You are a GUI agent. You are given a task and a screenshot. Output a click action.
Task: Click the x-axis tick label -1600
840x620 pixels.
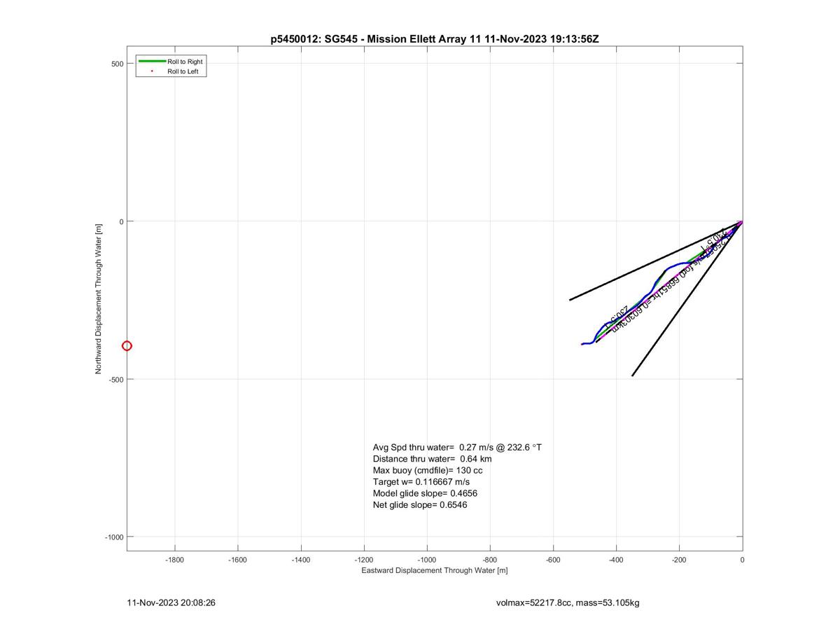tap(237, 560)
